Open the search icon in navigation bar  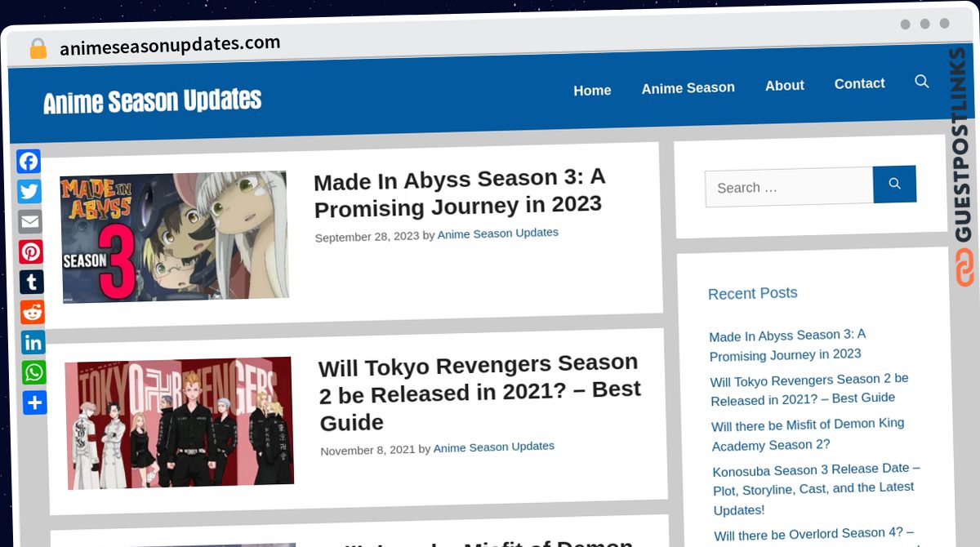[x=922, y=82]
